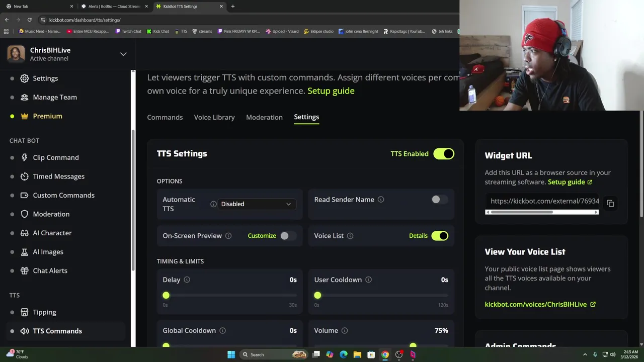Screen dimensions: 644x362
Task: Click the User Cooldown slider handle
Action: pyautogui.click(x=317, y=296)
